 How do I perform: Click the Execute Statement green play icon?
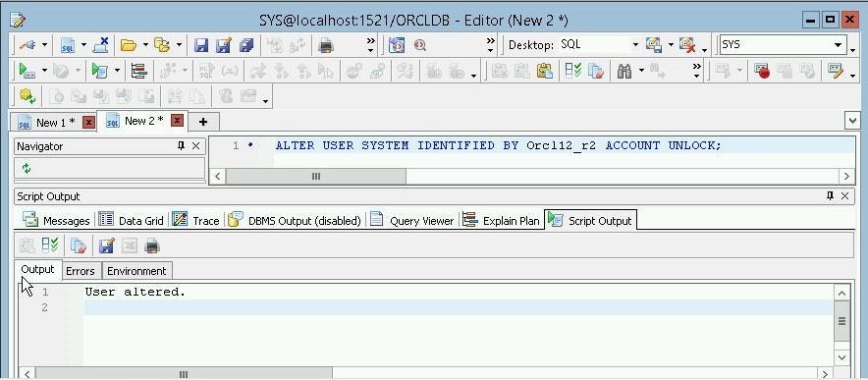27,71
